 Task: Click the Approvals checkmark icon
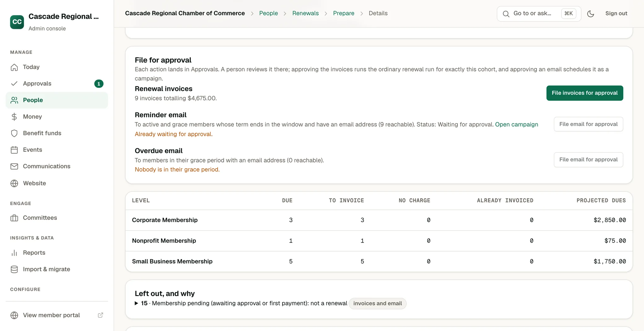14,84
